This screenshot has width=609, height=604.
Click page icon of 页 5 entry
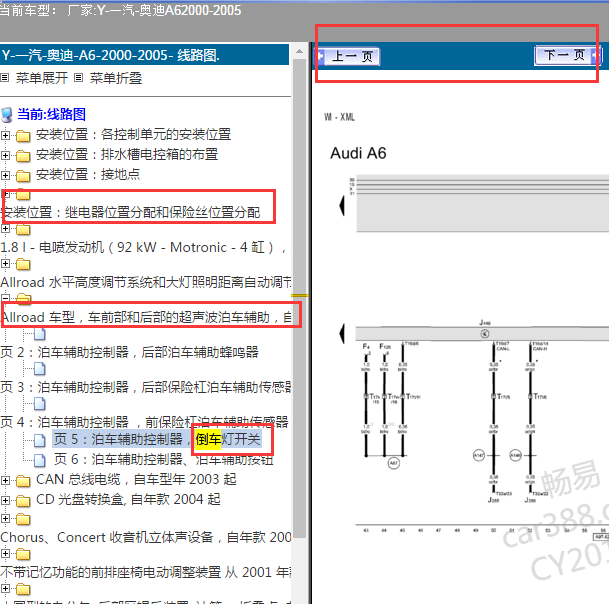point(40,440)
